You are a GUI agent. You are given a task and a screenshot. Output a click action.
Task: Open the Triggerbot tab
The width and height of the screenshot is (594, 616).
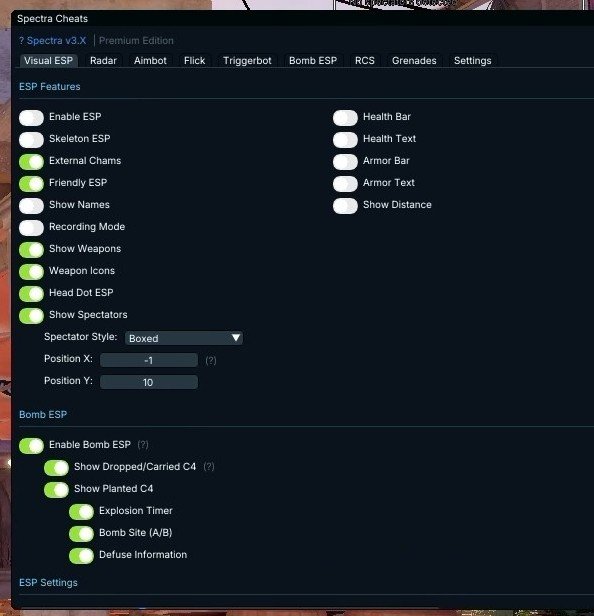click(247, 60)
